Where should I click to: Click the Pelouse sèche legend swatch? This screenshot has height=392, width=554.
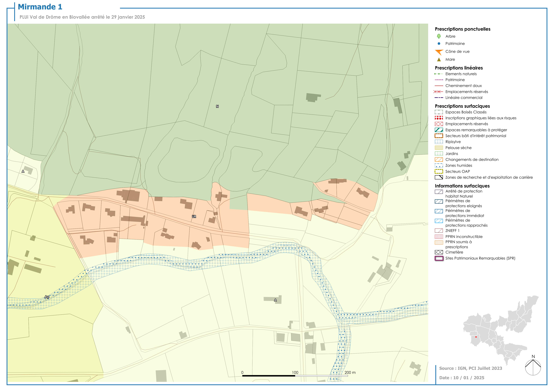click(x=439, y=148)
